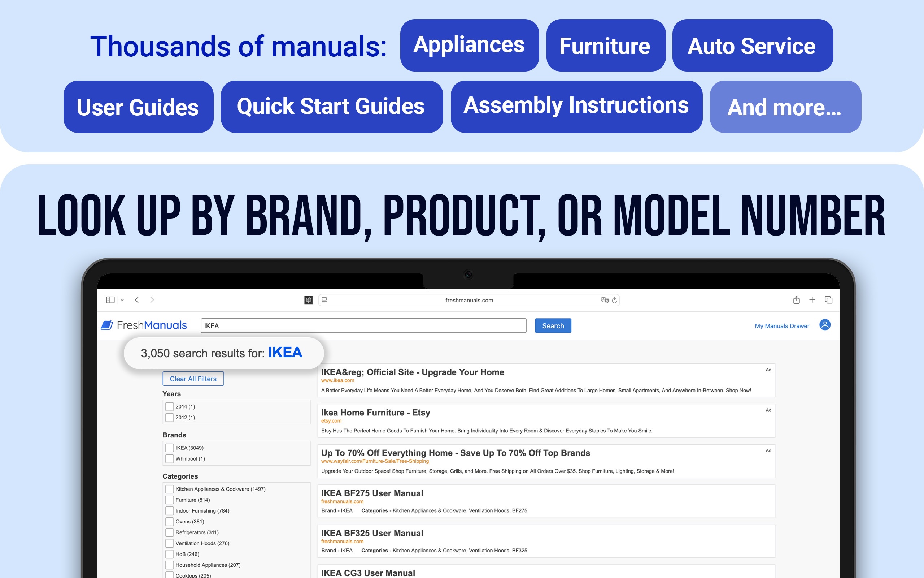This screenshot has height=578, width=924.
Task: Click the blue Search button
Action: tap(553, 326)
